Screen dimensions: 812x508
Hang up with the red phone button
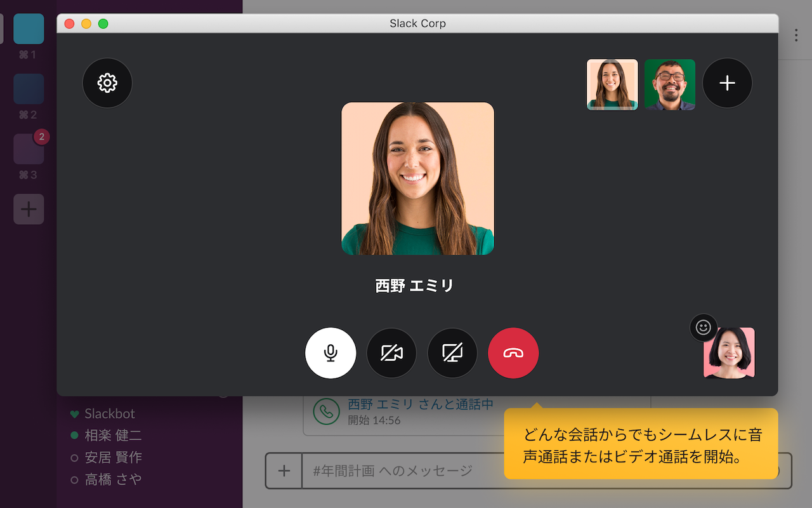click(513, 353)
